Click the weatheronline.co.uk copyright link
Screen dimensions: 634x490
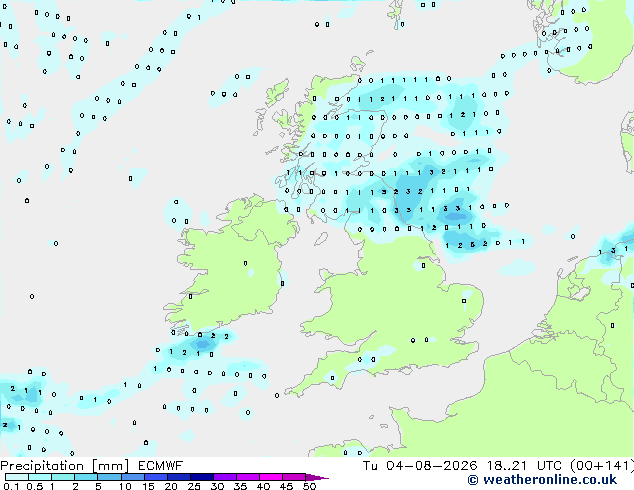tap(542, 480)
